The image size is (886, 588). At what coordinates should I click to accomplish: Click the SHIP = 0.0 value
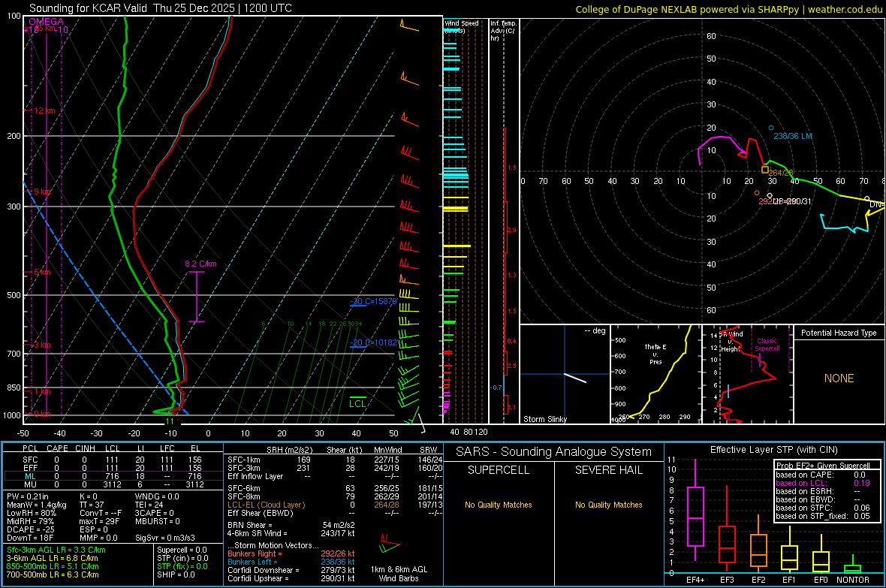point(176,574)
